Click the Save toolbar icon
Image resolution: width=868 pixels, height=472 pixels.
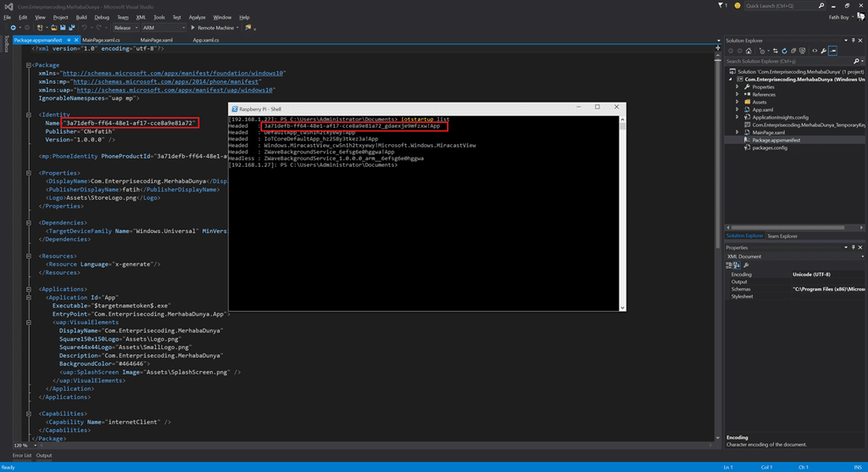click(63, 28)
